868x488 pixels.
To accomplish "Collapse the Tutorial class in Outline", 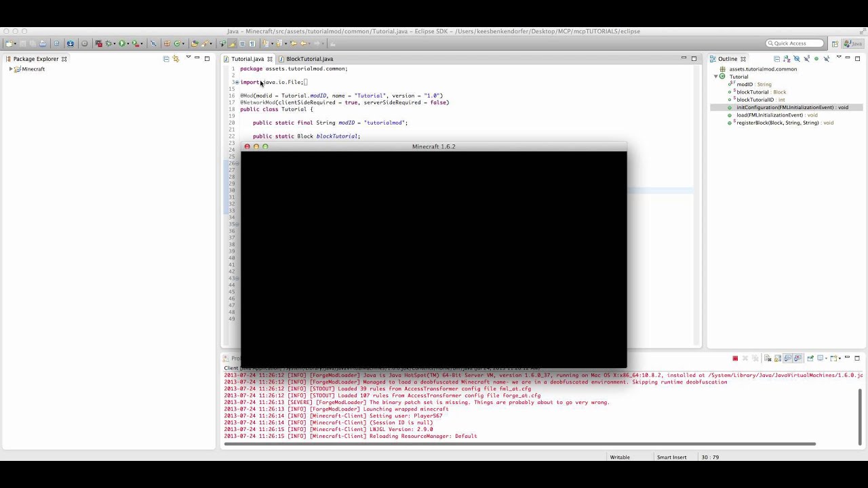I will click(715, 77).
